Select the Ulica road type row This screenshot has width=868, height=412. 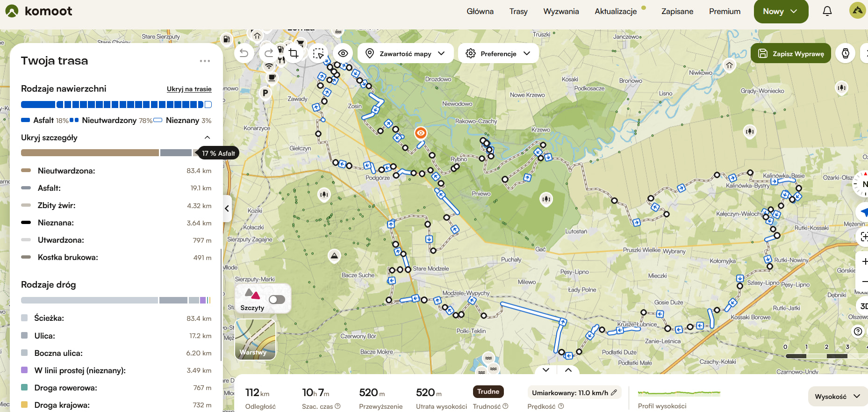click(116, 336)
